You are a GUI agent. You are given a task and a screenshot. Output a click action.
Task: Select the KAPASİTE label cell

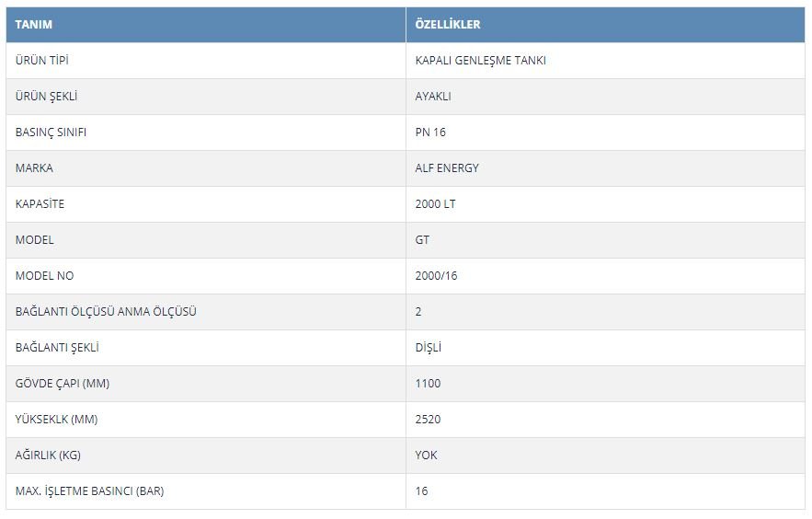[x=206, y=204]
